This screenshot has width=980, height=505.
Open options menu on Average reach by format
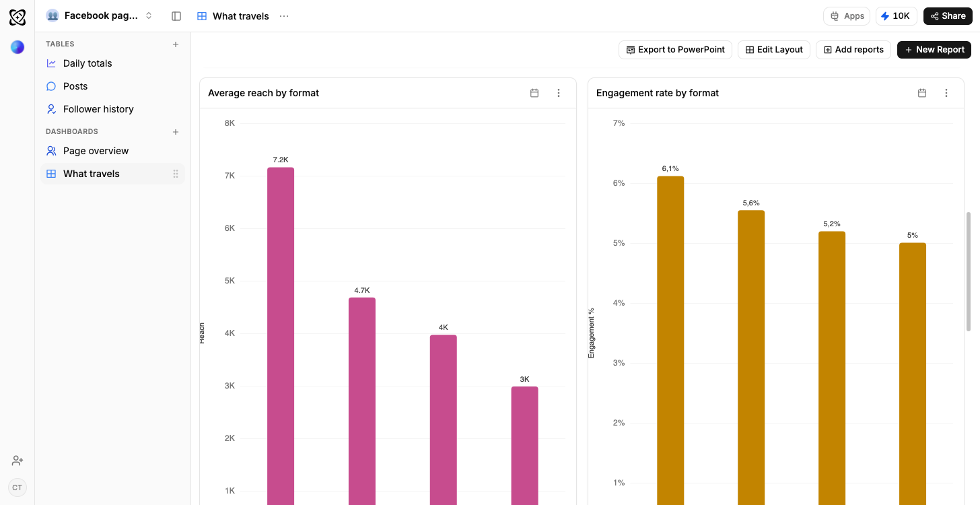tap(559, 93)
